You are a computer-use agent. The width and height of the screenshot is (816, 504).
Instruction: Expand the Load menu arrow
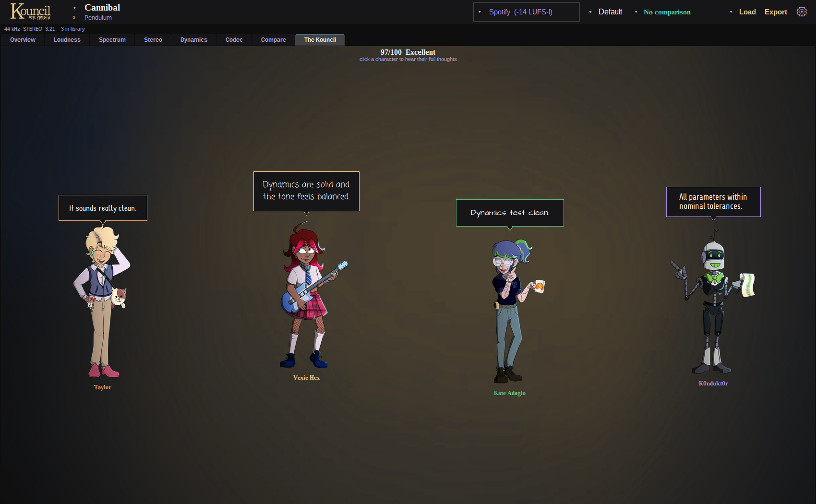731,12
